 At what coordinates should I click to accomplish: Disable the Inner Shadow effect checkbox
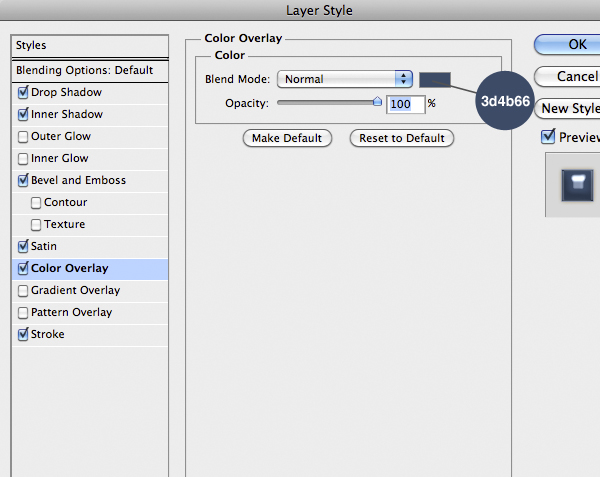click(23, 114)
